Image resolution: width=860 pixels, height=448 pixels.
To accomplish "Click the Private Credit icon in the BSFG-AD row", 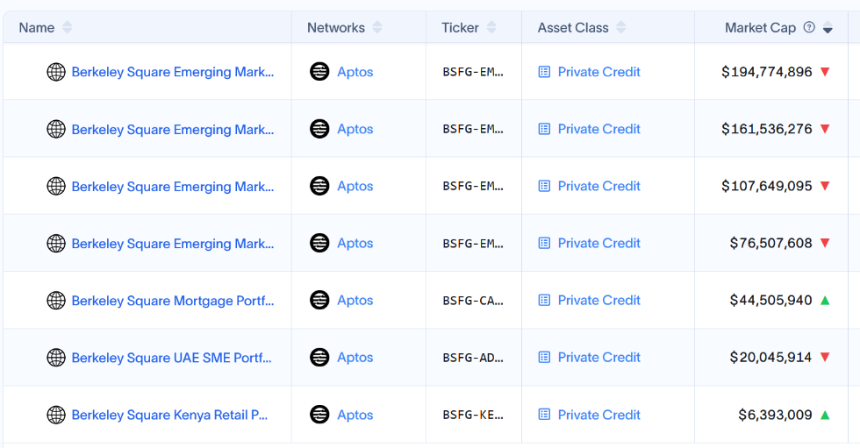I will pos(544,357).
